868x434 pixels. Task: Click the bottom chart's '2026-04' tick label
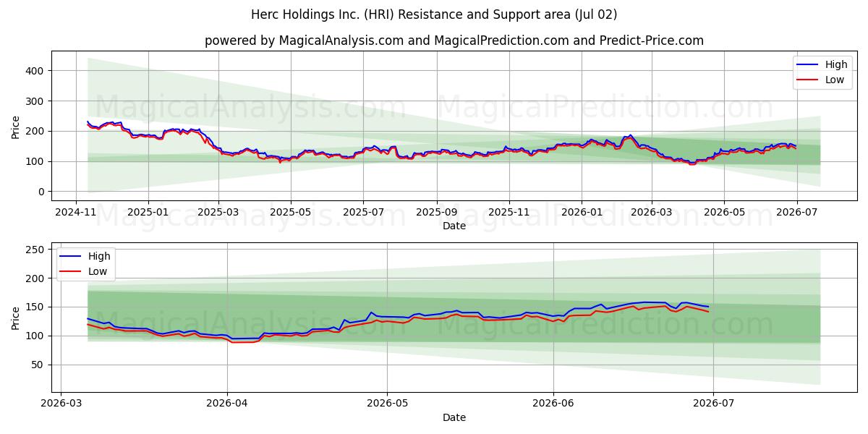[x=227, y=404]
